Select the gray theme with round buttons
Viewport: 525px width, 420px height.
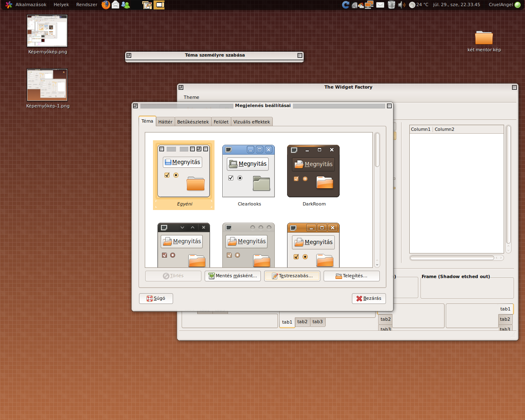249,245
